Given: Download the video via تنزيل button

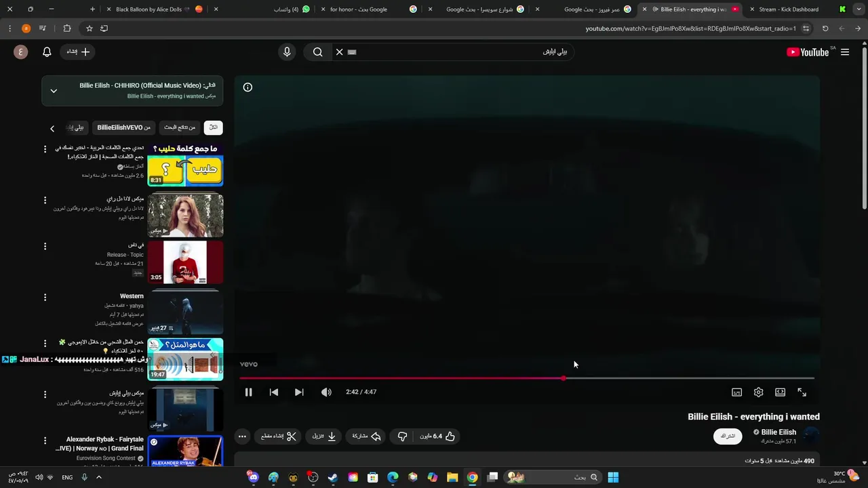Looking at the screenshot, I should [324, 436].
